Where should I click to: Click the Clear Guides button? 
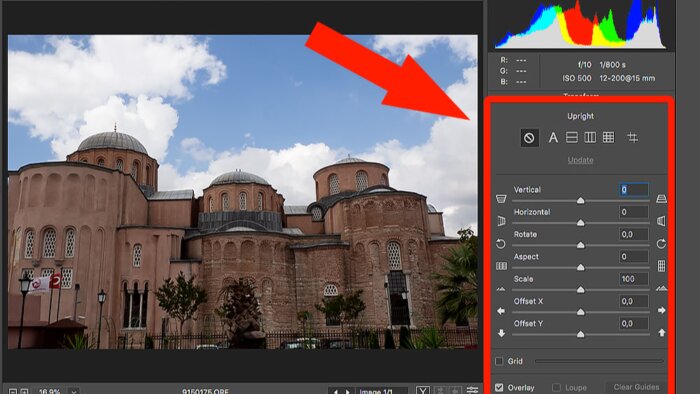point(636,387)
